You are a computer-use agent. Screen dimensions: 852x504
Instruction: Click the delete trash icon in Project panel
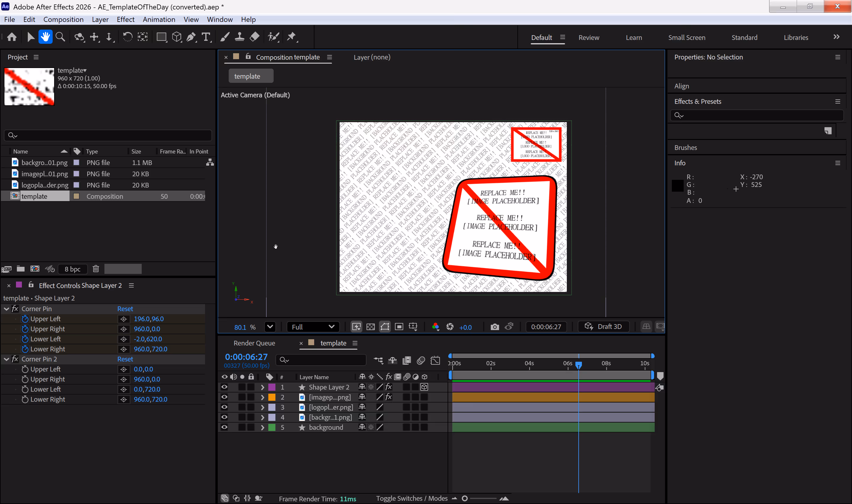[x=96, y=269]
